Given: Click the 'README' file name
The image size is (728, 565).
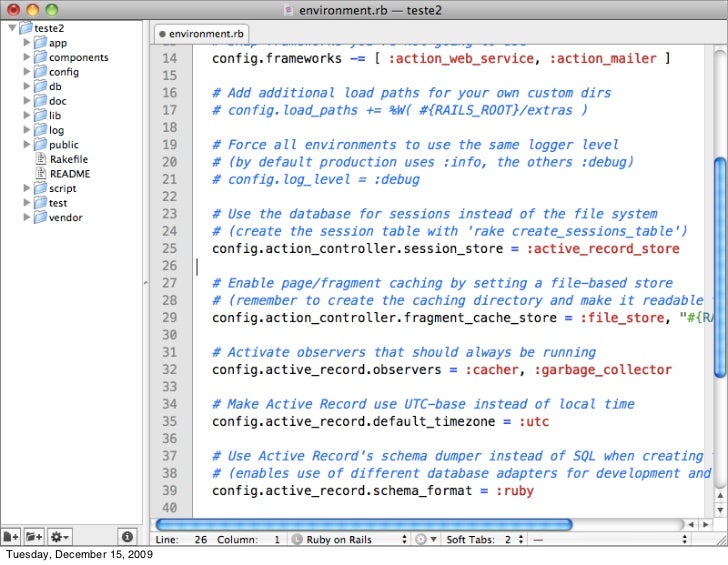Looking at the screenshot, I should point(70,174).
